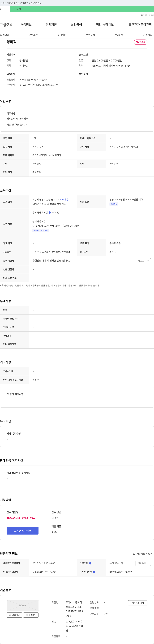Open the 채용정보 menu
The width and height of the screenshot is (154, 644).
(x=26, y=24)
